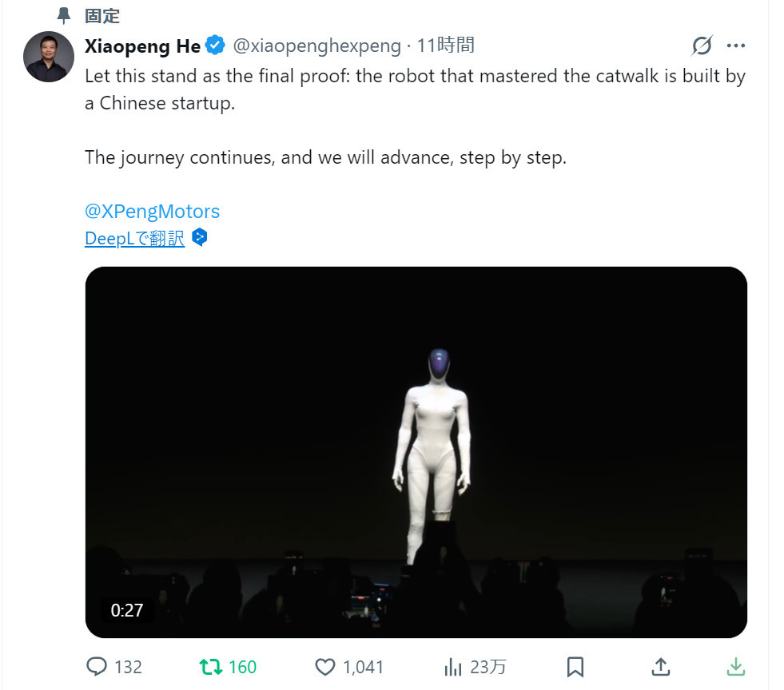The width and height of the screenshot is (784, 690).
Task: Toggle the green repost button
Action: 211,667
